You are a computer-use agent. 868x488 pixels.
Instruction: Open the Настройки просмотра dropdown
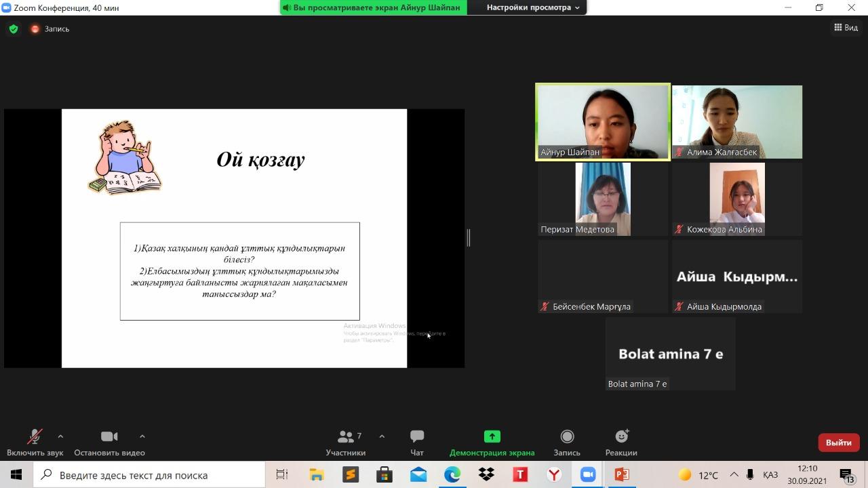click(533, 7)
